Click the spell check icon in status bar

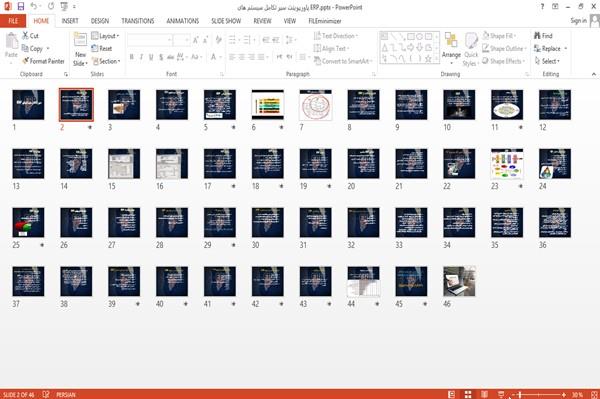[x=46, y=394]
